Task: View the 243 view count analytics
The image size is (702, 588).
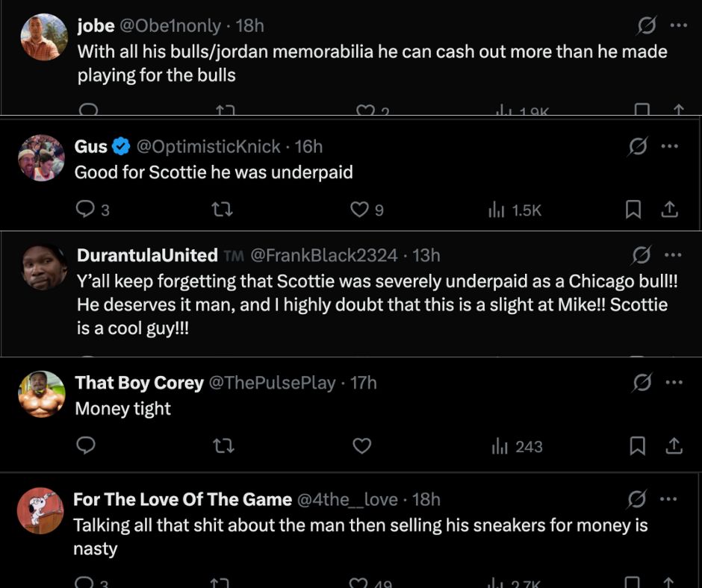Action: (x=517, y=446)
